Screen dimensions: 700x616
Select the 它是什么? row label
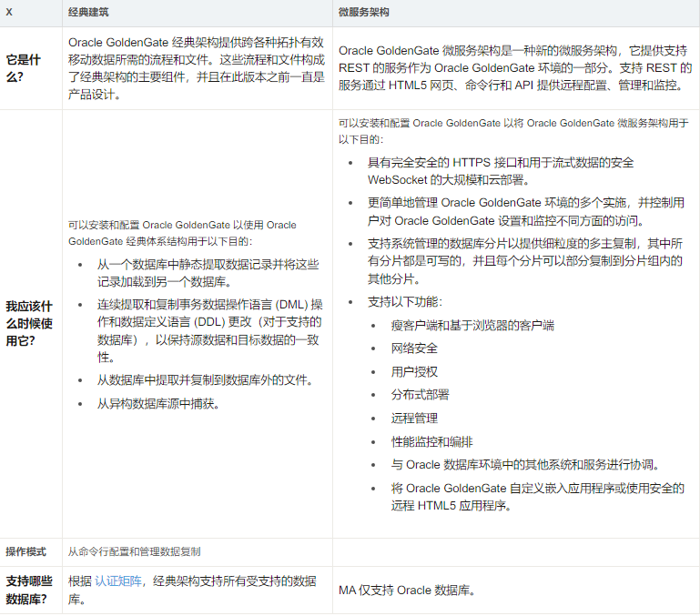click(x=24, y=68)
